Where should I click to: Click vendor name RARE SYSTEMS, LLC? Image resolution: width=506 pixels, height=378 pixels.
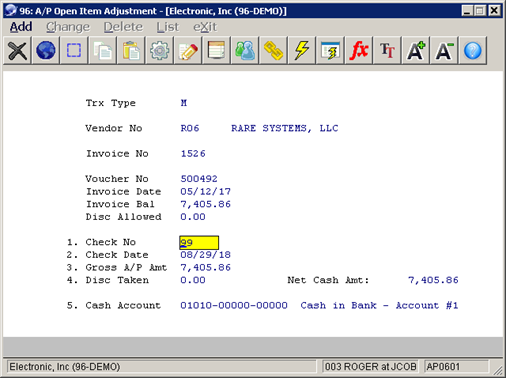click(285, 128)
